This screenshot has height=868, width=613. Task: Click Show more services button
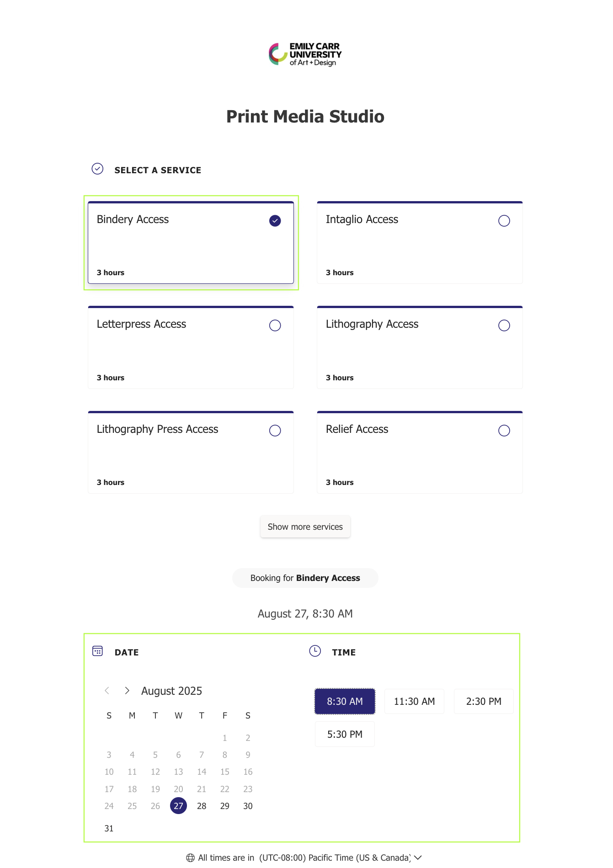coord(305,527)
